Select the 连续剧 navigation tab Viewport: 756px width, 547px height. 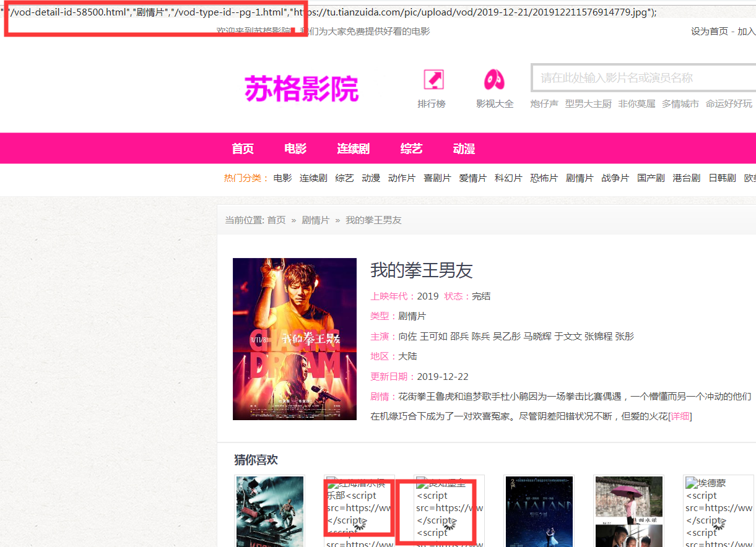tap(353, 149)
